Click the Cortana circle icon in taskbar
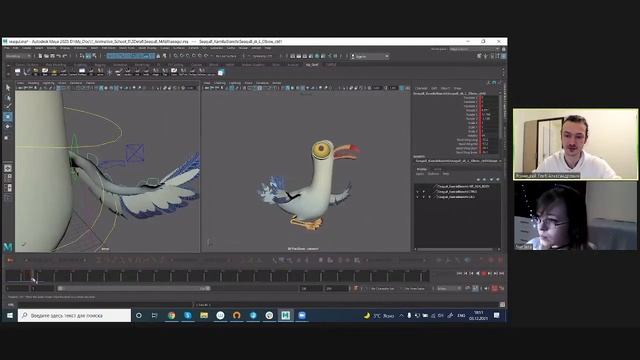640x360 pixels. point(139,316)
